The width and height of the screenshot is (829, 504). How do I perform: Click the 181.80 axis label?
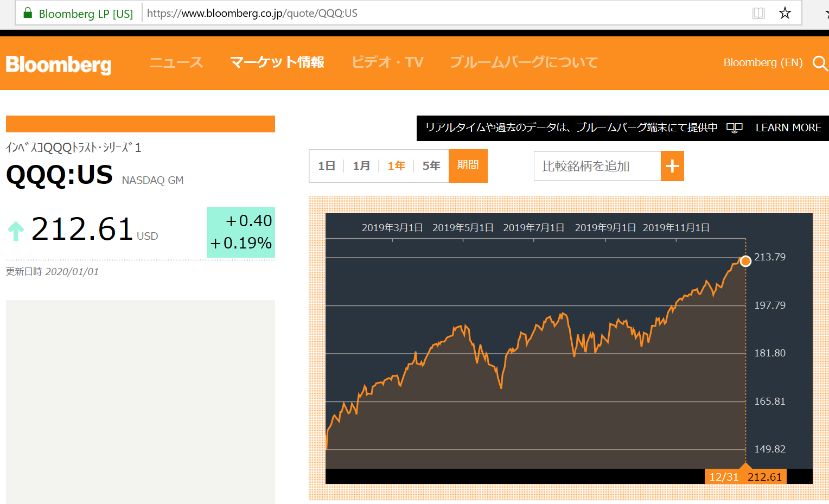click(x=770, y=353)
